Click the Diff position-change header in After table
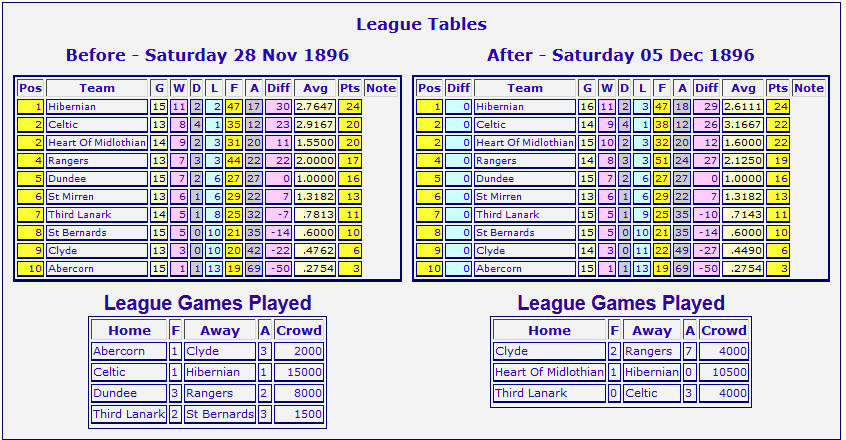Viewport: 846px width, 440px height. pyautogui.click(x=458, y=88)
